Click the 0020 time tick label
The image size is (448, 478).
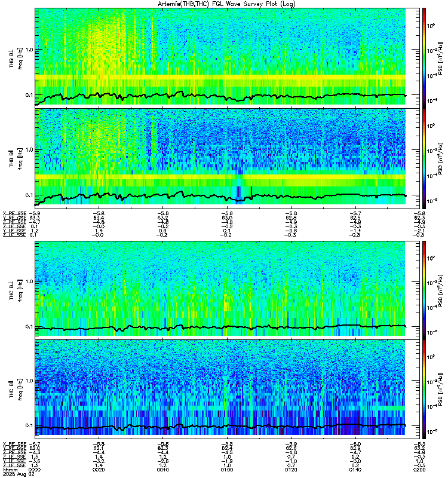click(99, 470)
